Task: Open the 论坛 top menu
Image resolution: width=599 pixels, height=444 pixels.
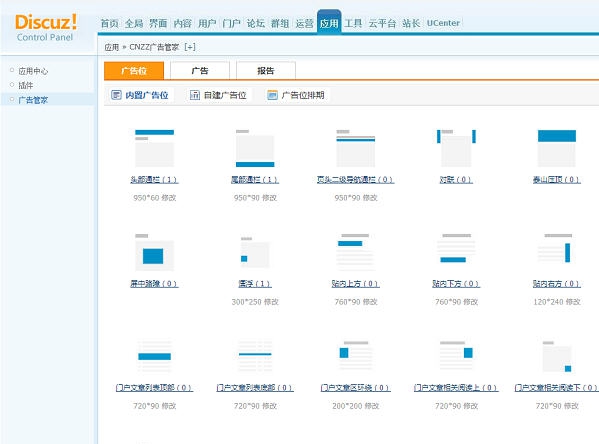Action: coord(256,23)
